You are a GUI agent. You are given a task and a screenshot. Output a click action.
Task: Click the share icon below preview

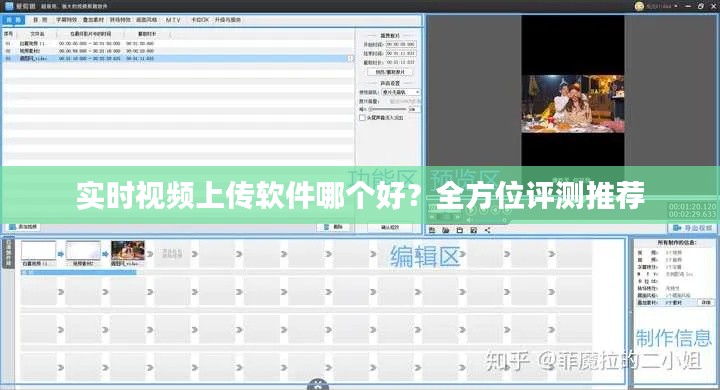coord(487,230)
